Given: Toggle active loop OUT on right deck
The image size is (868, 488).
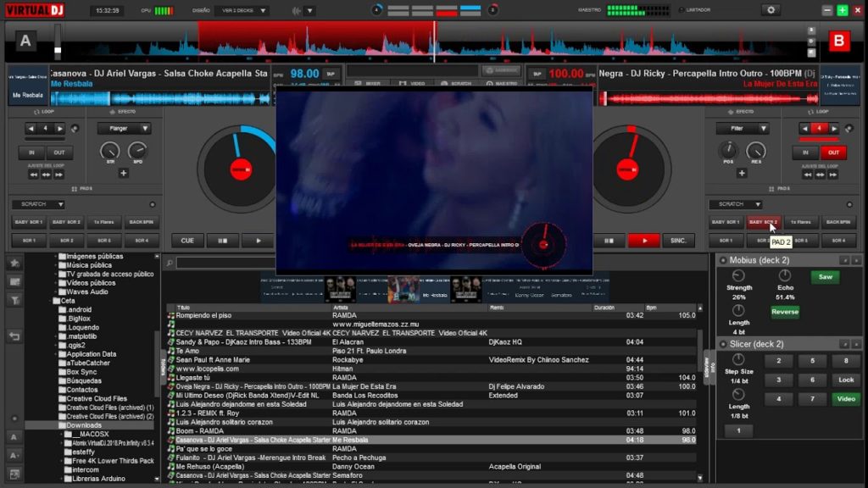Looking at the screenshot, I should 833,152.
